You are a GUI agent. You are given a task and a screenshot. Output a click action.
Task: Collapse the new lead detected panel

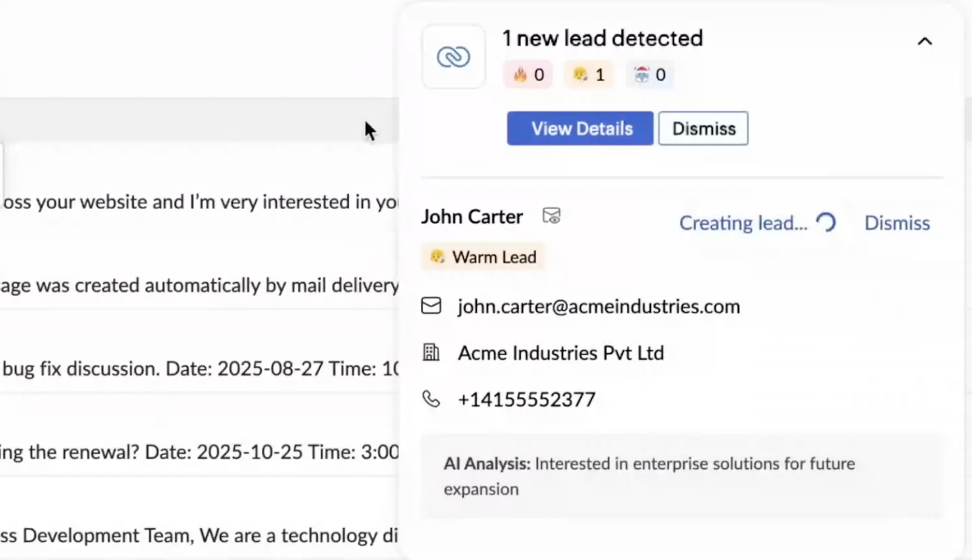[x=925, y=41]
